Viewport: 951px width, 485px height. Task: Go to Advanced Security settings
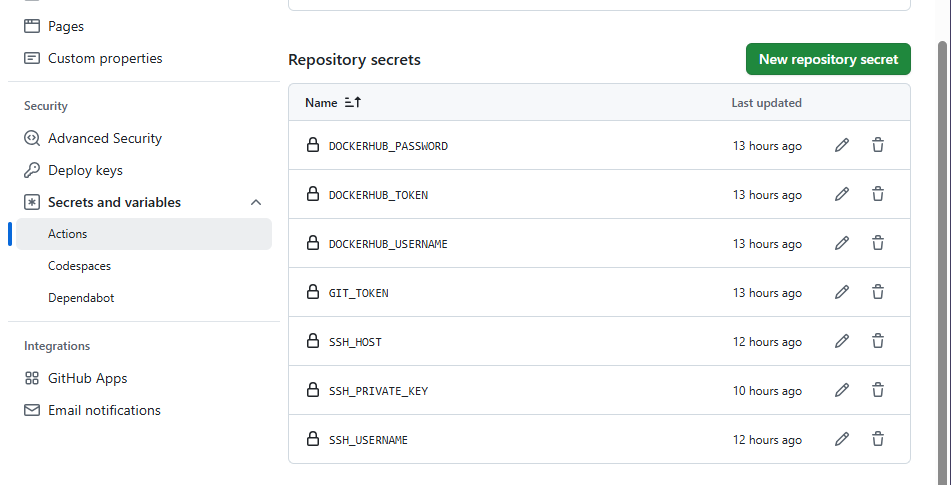point(105,138)
